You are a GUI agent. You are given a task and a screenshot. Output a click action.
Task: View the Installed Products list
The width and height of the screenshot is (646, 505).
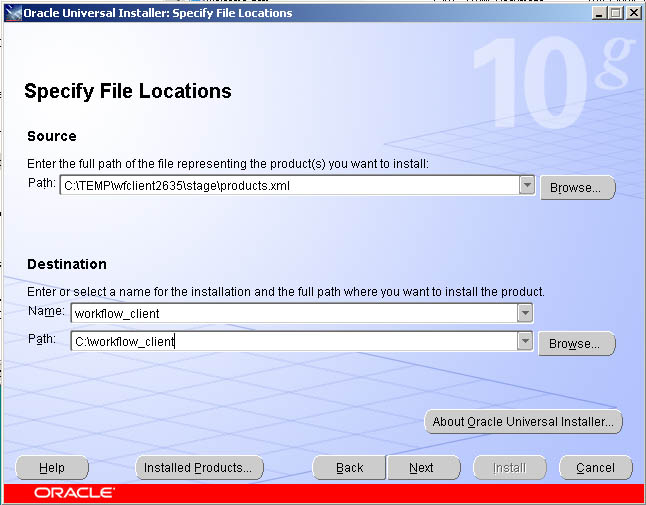(x=199, y=468)
